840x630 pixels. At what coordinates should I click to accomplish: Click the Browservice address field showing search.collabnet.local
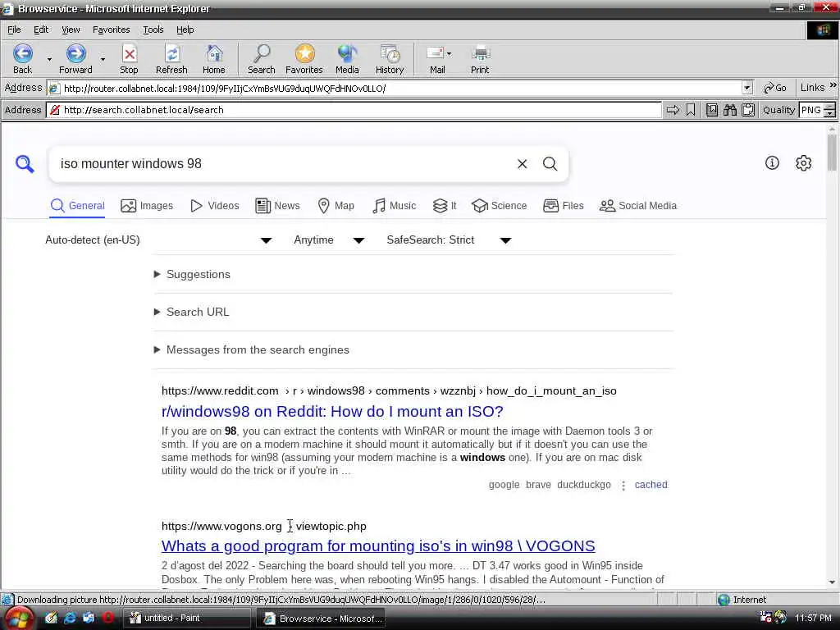tap(354, 110)
